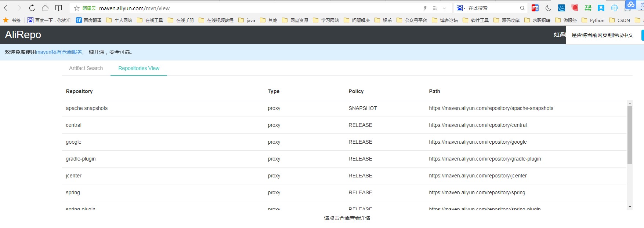
Task: Select the jcenter repository row
Action: click(x=344, y=176)
